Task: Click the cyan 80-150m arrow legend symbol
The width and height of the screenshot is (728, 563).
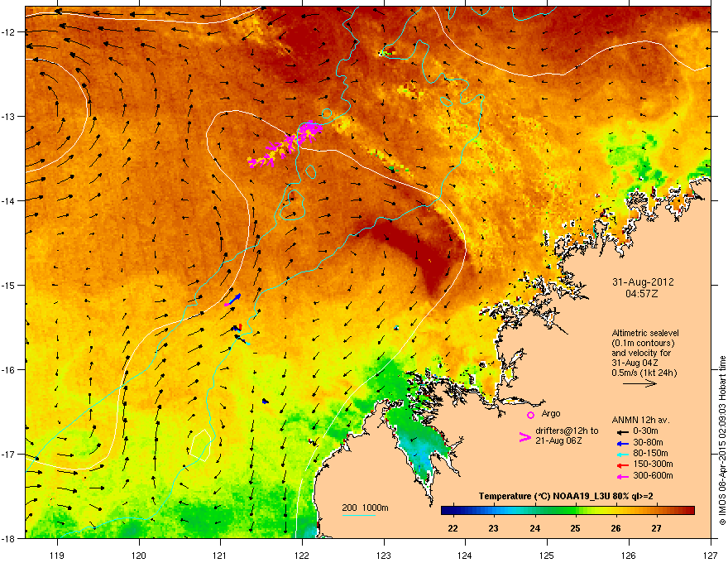Action: (x=621, y=454)
